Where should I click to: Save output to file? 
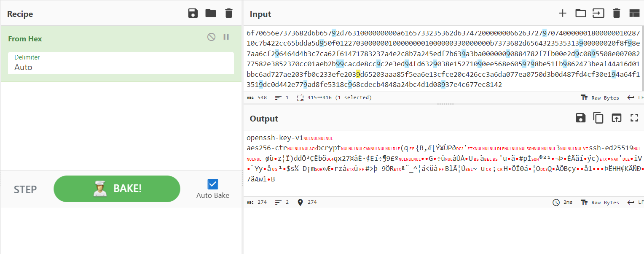tap(581, 118)
